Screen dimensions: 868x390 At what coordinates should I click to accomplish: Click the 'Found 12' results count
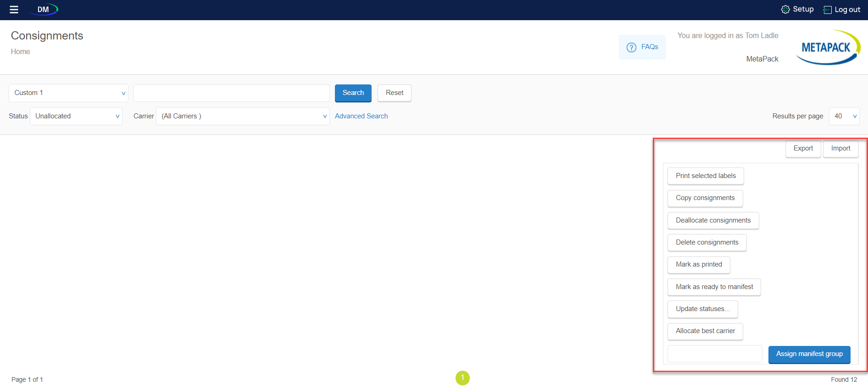point(844,379)
